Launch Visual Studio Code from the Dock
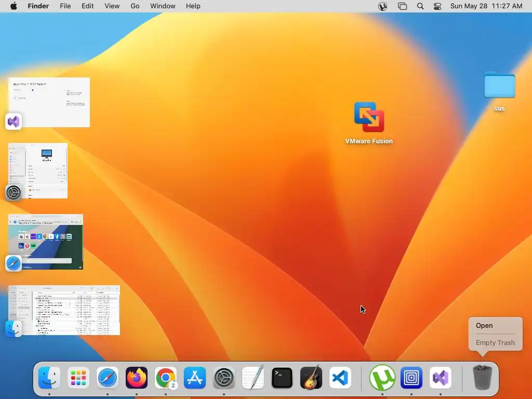Screen dimensions: 532x399 (x=340, y=378)
